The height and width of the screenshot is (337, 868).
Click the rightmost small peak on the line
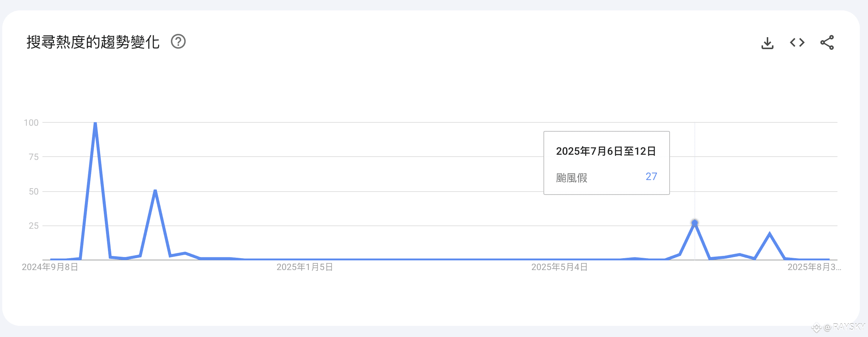point(769,234)
